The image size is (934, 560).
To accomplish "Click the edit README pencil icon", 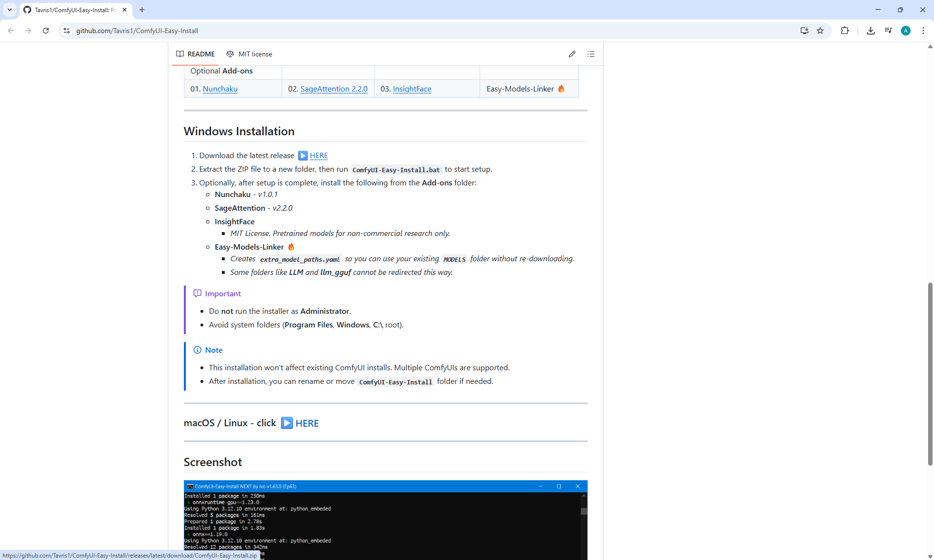I will coord(572,54).
